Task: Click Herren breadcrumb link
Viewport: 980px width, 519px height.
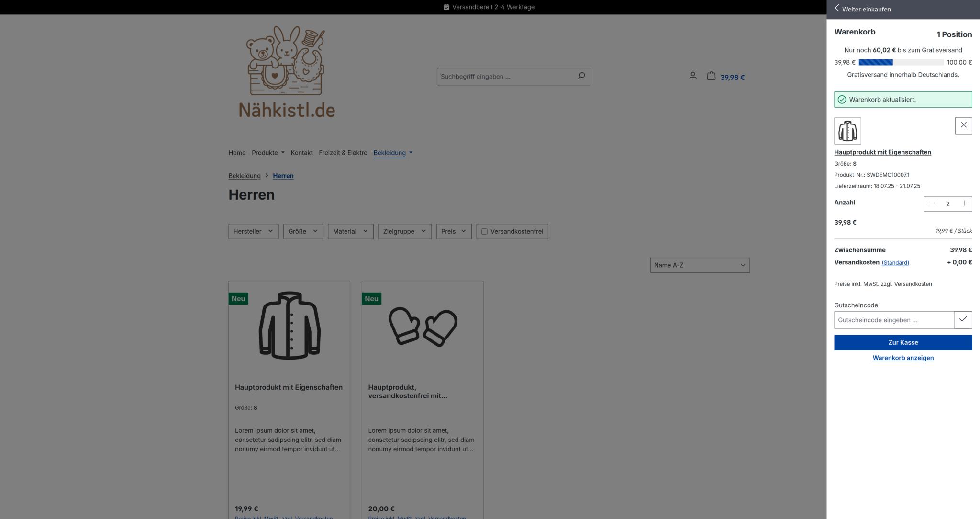Action: tap(283, 176)
